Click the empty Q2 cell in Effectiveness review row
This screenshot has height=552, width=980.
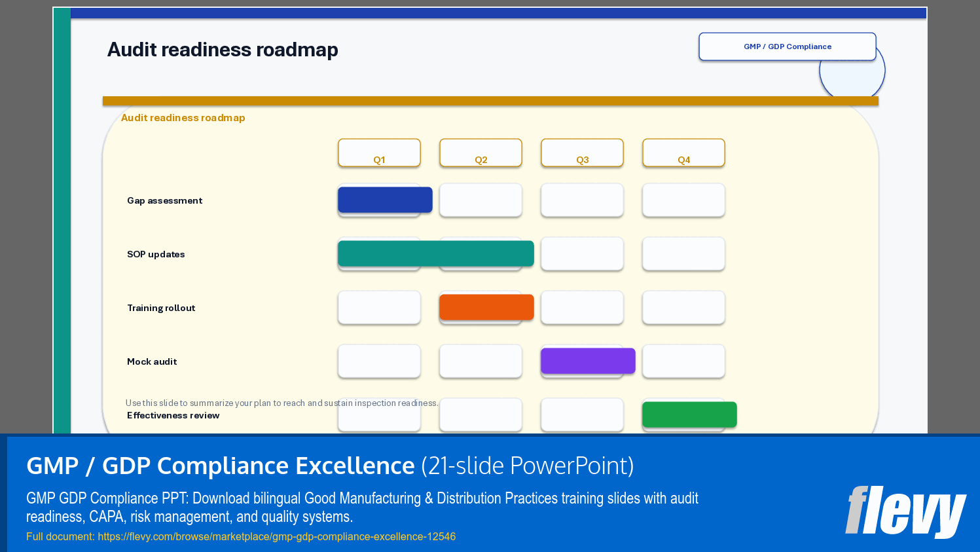pyautogui.click(x=481, y=414)
